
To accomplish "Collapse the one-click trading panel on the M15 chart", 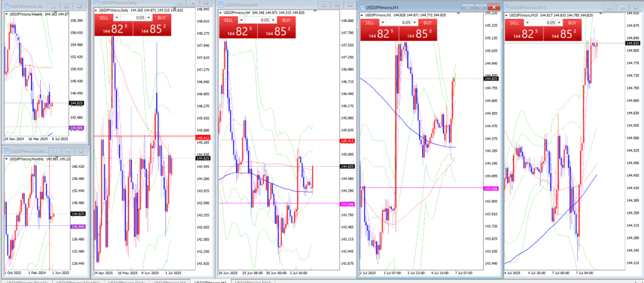I will pos(507,15).
